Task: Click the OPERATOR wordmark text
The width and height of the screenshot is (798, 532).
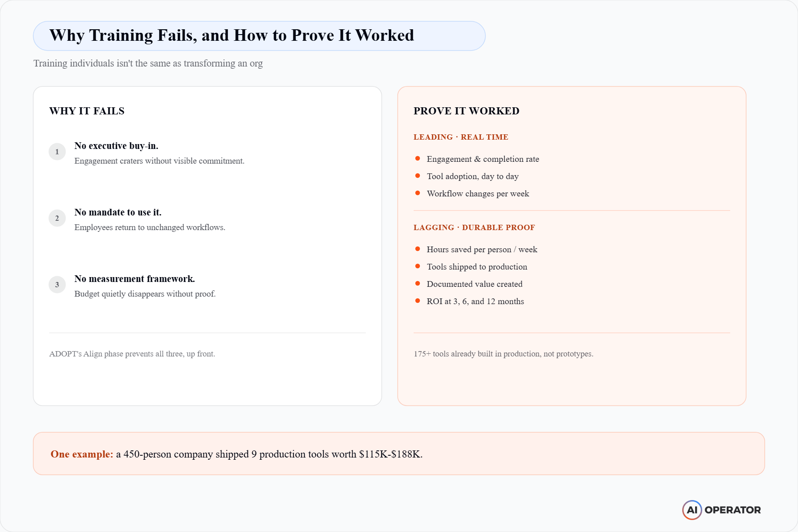Action: coord(733,510)
